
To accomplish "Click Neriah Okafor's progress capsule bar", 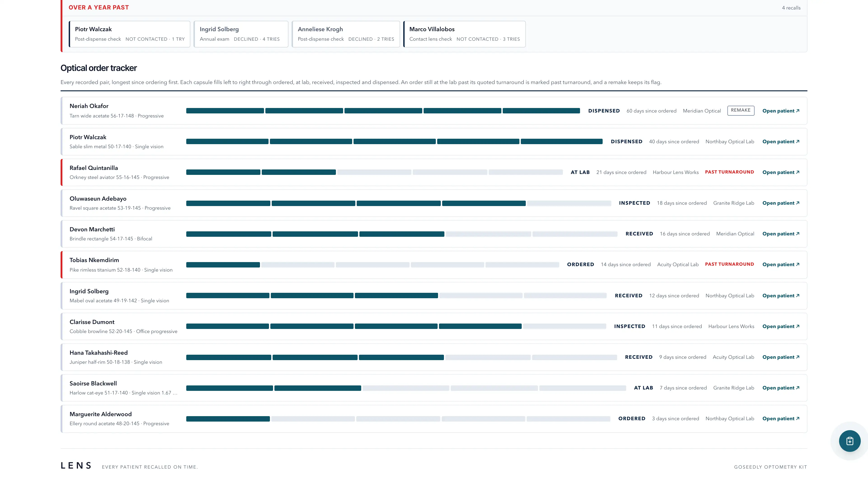I will point(383,111).
